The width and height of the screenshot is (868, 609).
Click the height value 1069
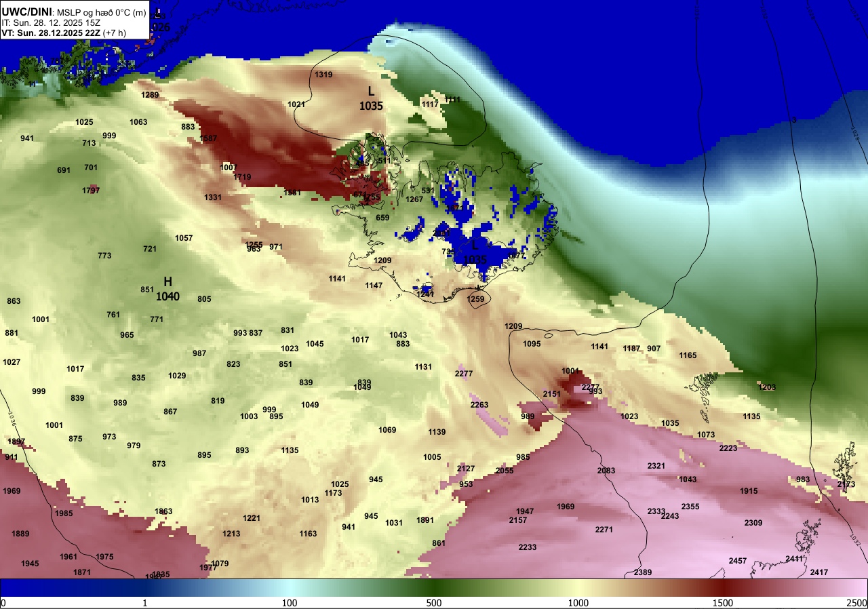(387, 430)
